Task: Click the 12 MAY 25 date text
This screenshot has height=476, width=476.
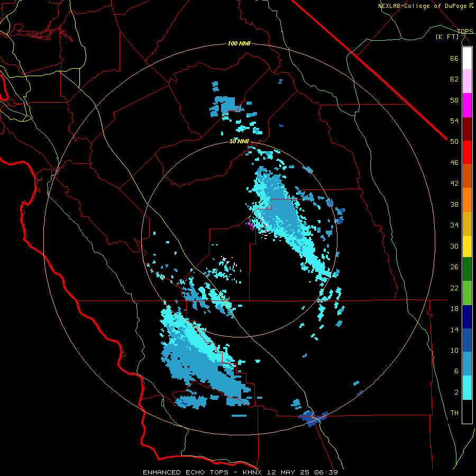Action: [288, 472]
